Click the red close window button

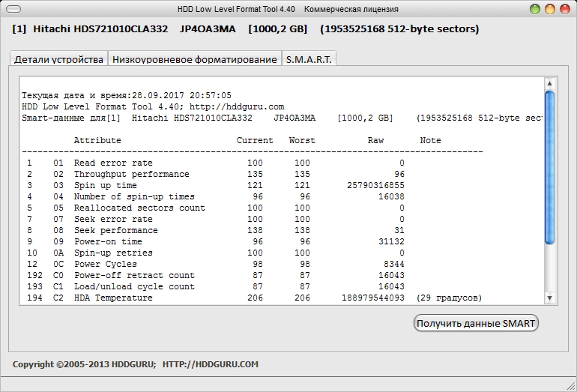(564, 9)
